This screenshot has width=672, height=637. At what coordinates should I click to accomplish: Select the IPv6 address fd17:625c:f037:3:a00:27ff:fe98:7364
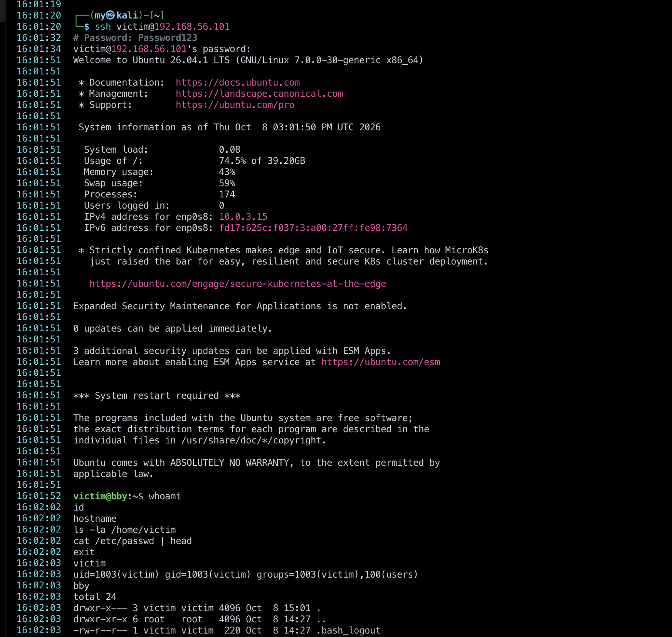point(313,228)
